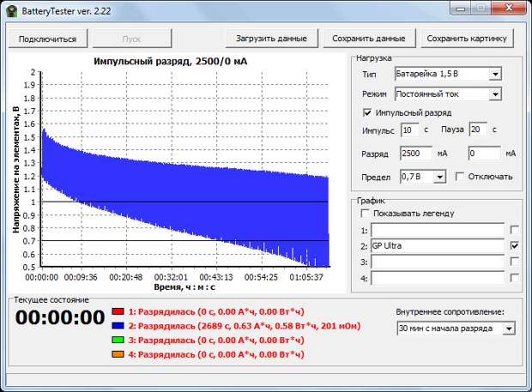Click the disabled Пуск button
The height and width of the screenshot is (392, 532).
[132, 39]
